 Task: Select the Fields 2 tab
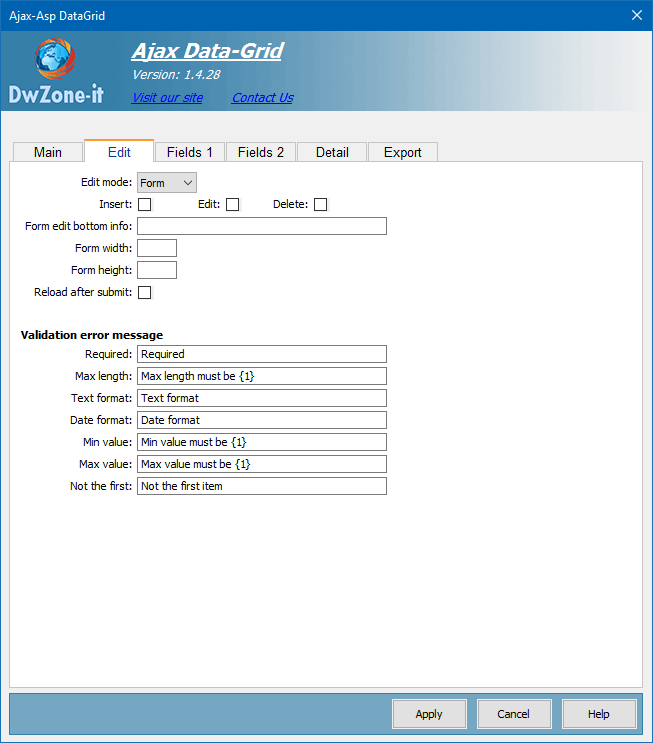(x=260, y=152)
